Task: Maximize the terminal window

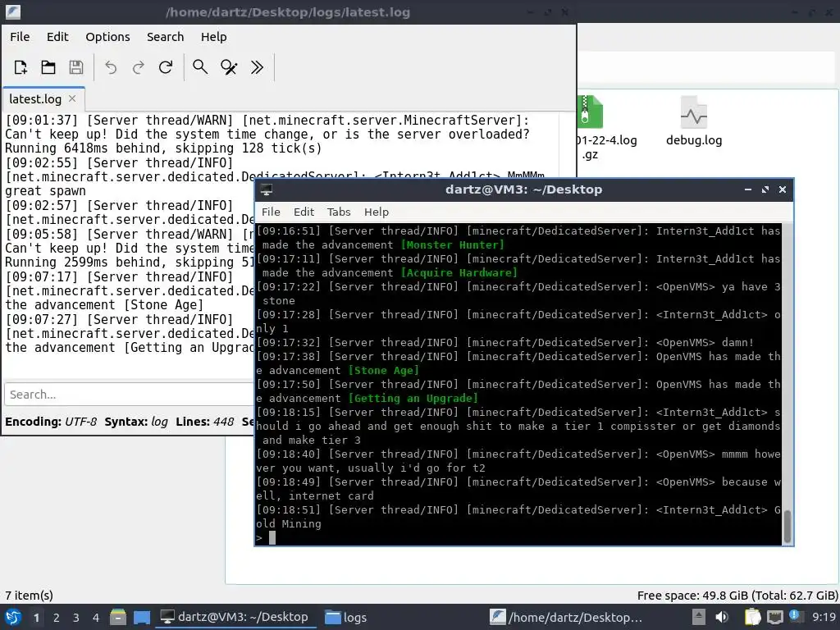Action: point(765,189)
